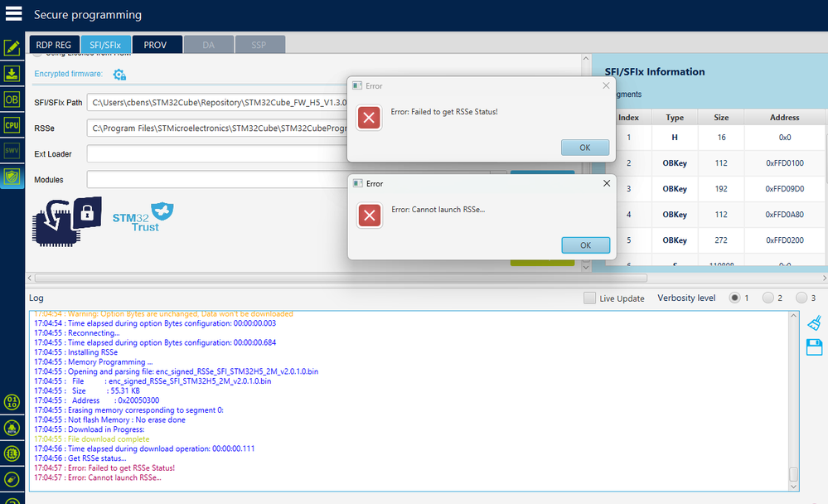Click Encrypted firmware gear settings icon
The height and width of the screenshot is (504, 828).
coord(119,75)
